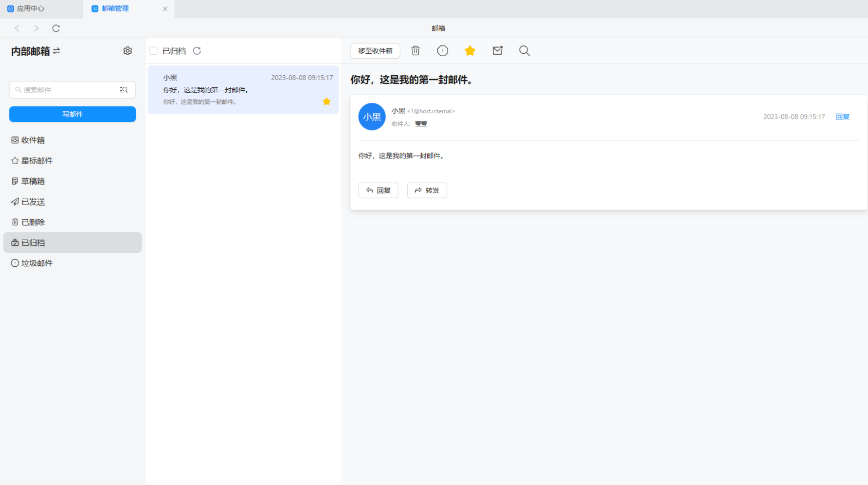This screenshot has height=485, width=868.
Task: Click the trash delete icon in toolbar
Action: click(415, 51)
